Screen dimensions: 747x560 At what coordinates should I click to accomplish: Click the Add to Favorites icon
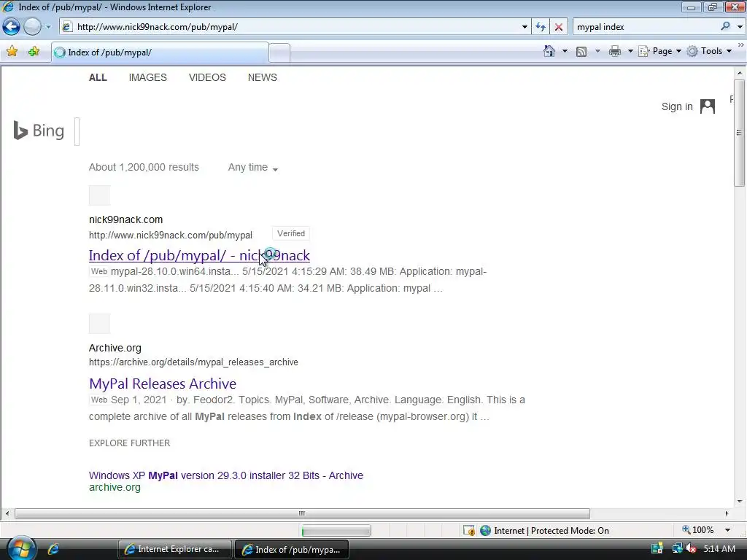point(34,52)
